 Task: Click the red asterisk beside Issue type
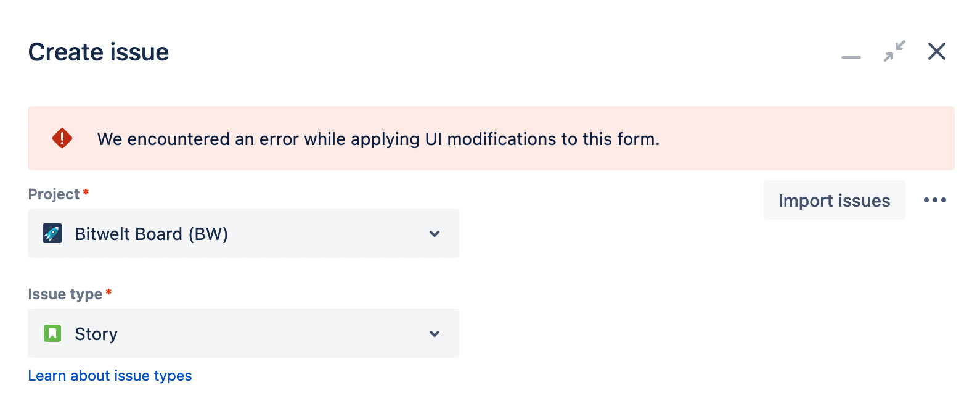108,292
